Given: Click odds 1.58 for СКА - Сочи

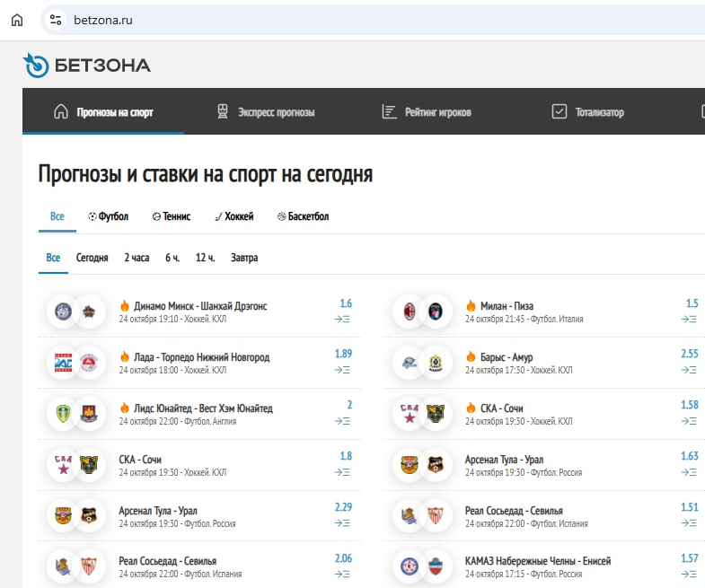Looking at the screenshot, I should 690,405.
